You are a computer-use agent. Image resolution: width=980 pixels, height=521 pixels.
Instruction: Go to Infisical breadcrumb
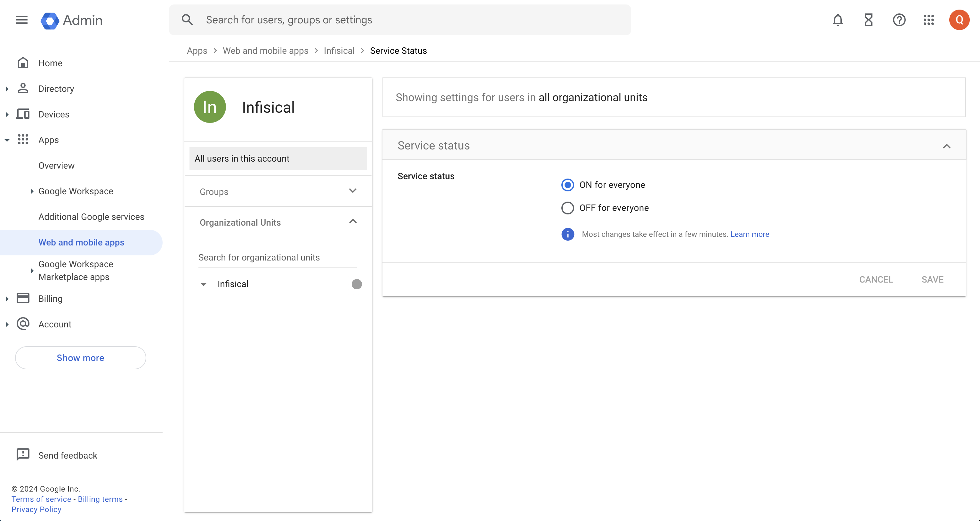coord(339,51)
